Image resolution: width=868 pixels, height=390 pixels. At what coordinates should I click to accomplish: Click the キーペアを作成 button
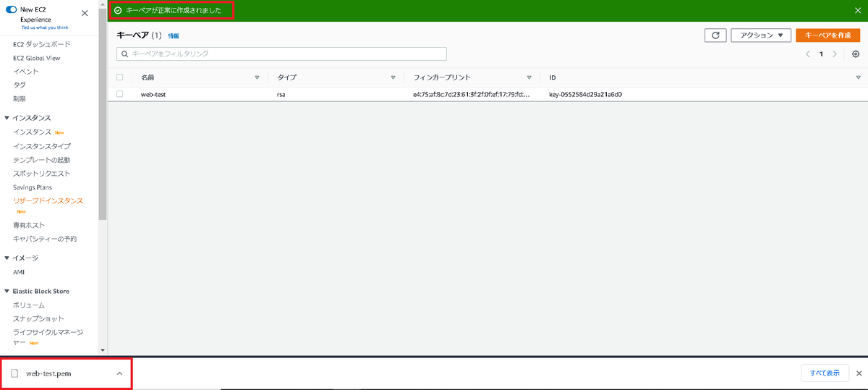[x=827, y=35]
